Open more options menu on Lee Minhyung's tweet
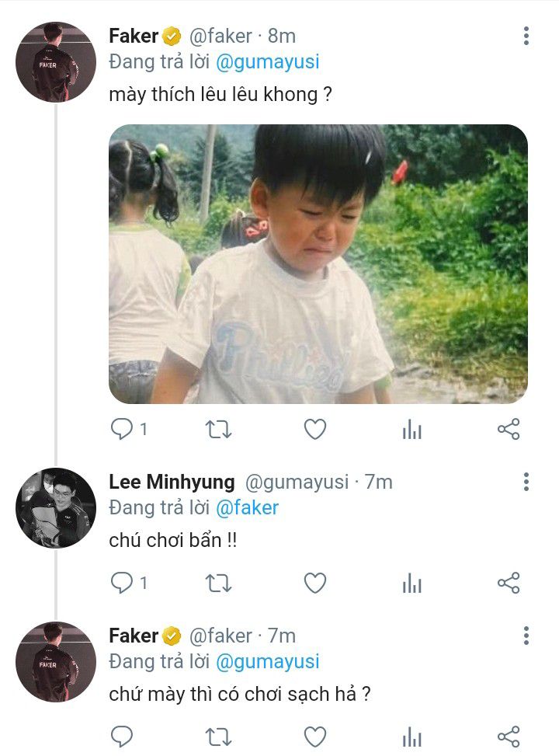The height and width of the screenshot is (756, 559). click(x=526, y=482)
